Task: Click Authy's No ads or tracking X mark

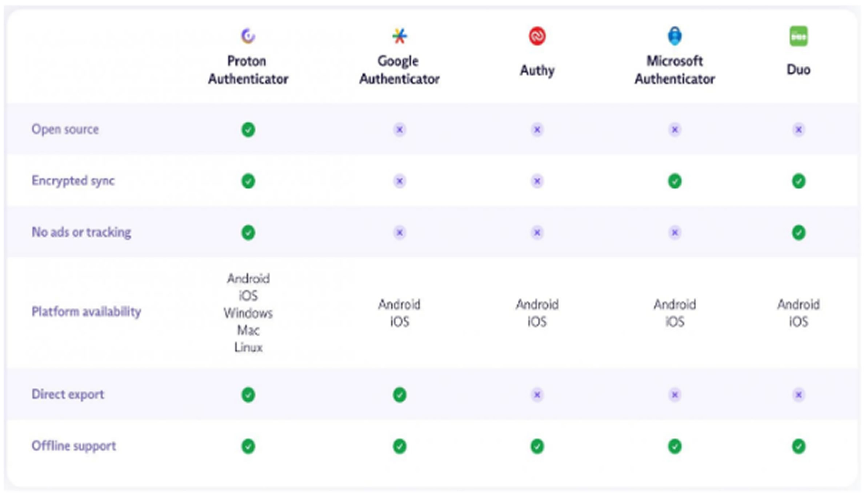Action: point(537,233)
